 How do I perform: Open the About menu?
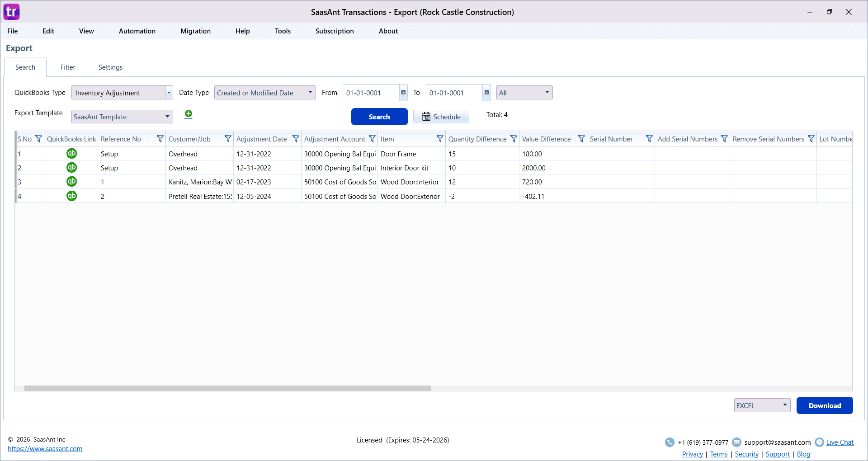click(388, 31)
